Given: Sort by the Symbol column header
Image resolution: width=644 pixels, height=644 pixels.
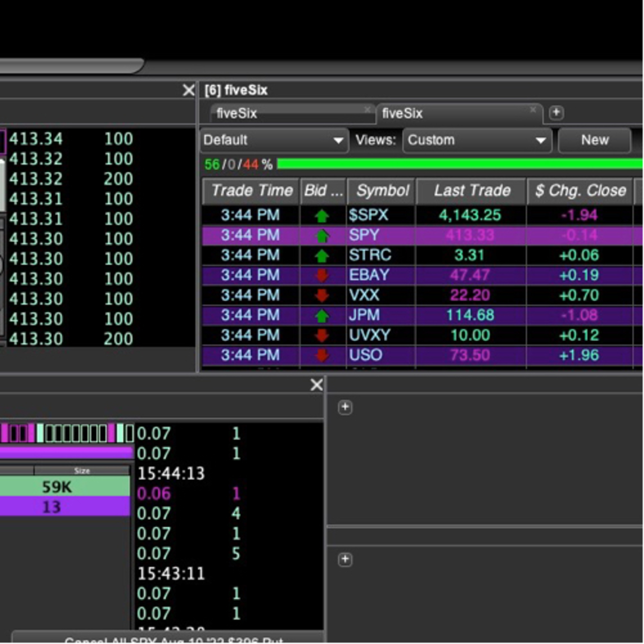Looking at the screenshot, I should [381, 191].
